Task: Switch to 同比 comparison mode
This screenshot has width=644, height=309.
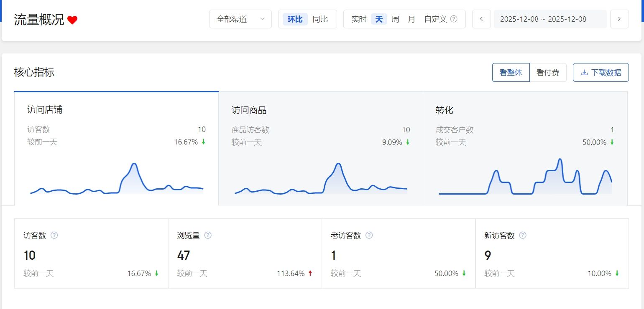Action: (x=320, y=19)
